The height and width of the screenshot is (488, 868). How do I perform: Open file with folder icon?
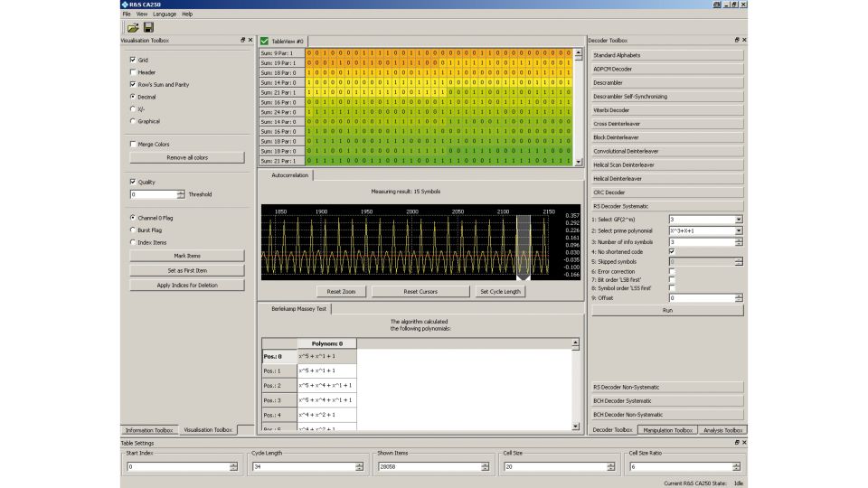coord(133,28)
